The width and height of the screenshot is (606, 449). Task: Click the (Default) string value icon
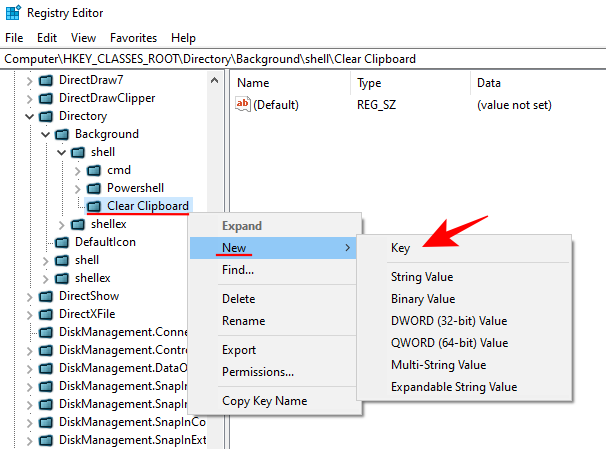242,105
